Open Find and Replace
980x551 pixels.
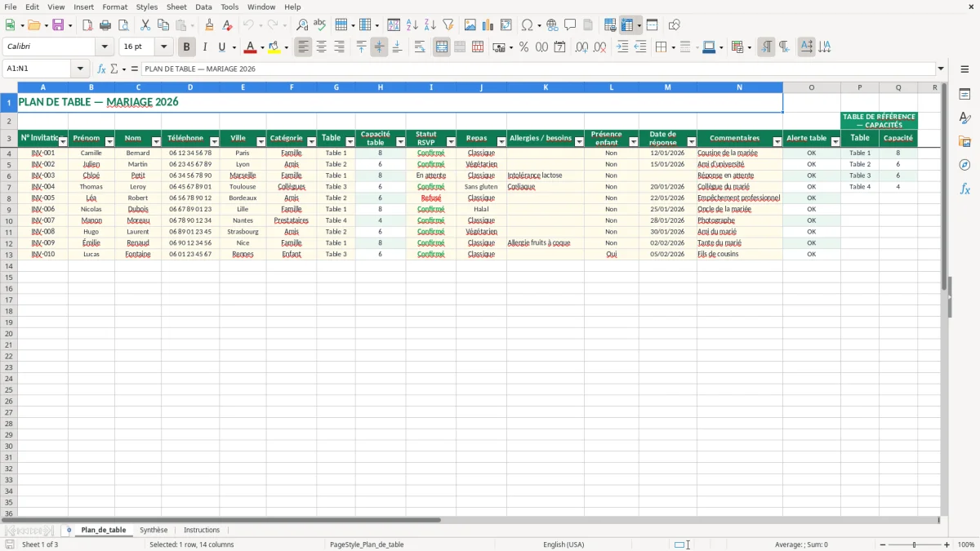pos(302,25)
